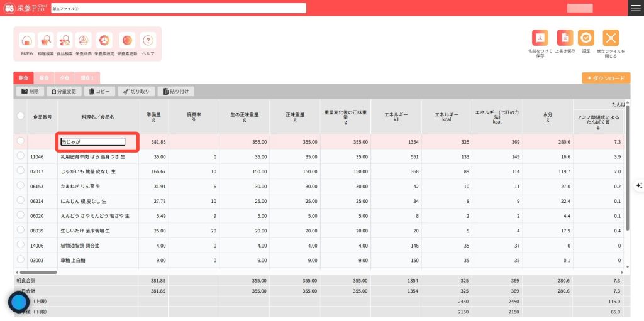Open 食品検索 food search
This screenshot has height=321, width=644.
pyautogui.click(x=65, y=41)
